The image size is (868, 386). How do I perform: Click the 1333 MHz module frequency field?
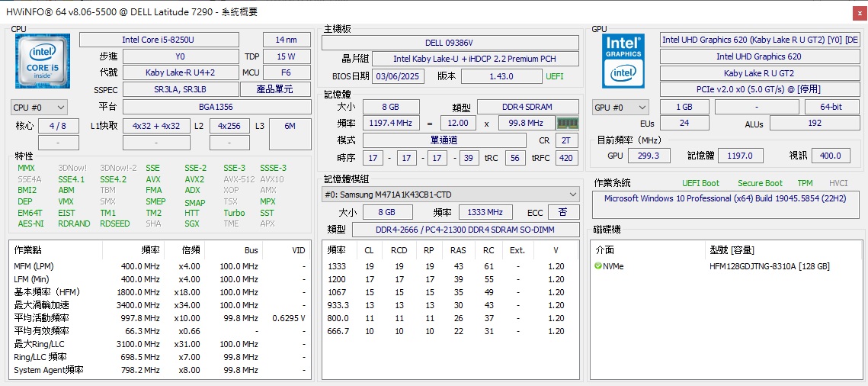point(485,212)
